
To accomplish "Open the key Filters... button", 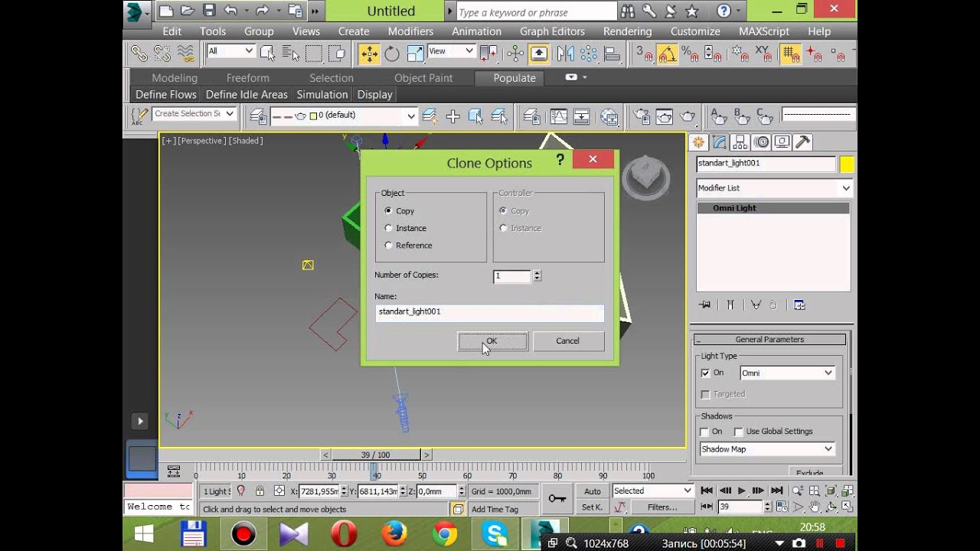I will pos(662,507).
